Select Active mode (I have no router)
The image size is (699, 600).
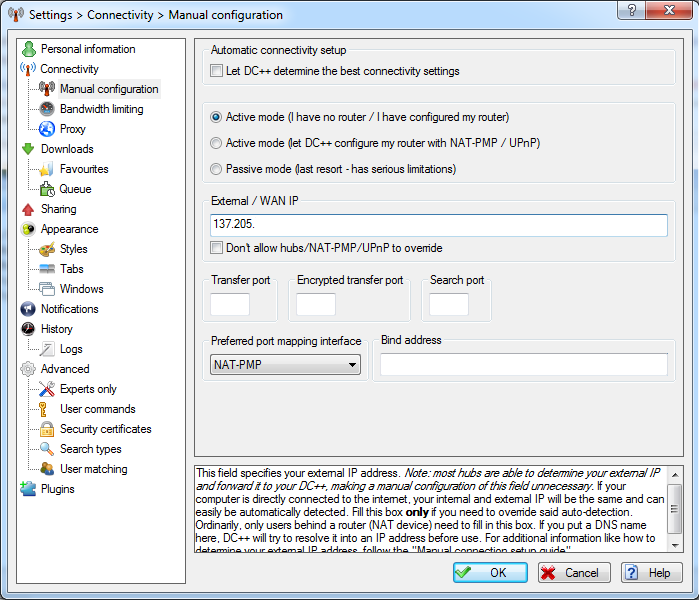pyautogui.click(x=216, y=117)
